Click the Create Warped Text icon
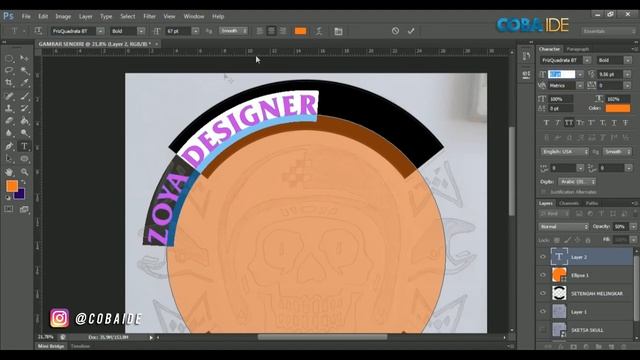640x360 pixels. coord(319,31)
